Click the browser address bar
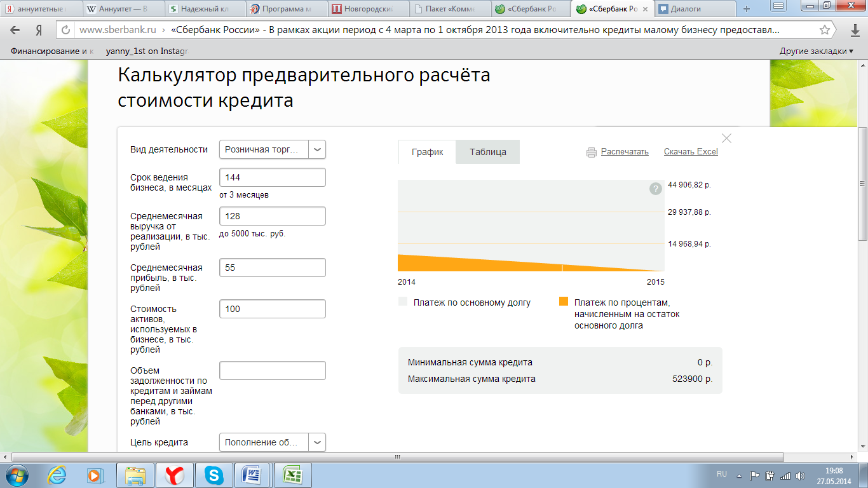The height and width of the screenshot is (488, 868). (445, 30)
